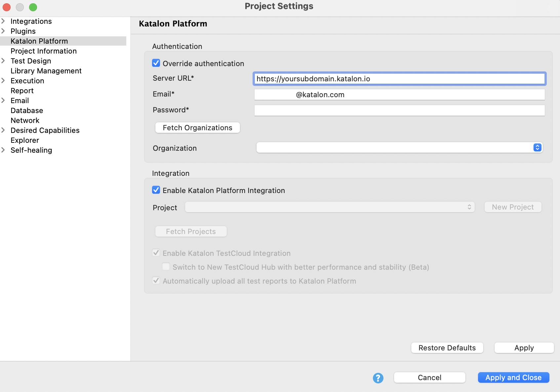Expand the Desired Capabilities section
Viewport: 560px width, 392px height.
coord(3,130)
